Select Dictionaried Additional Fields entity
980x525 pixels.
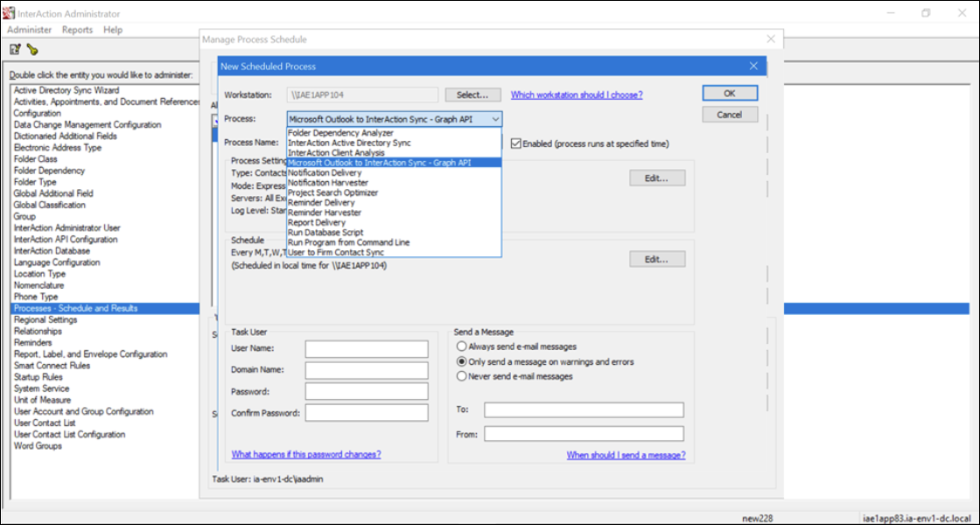[66, 136]
